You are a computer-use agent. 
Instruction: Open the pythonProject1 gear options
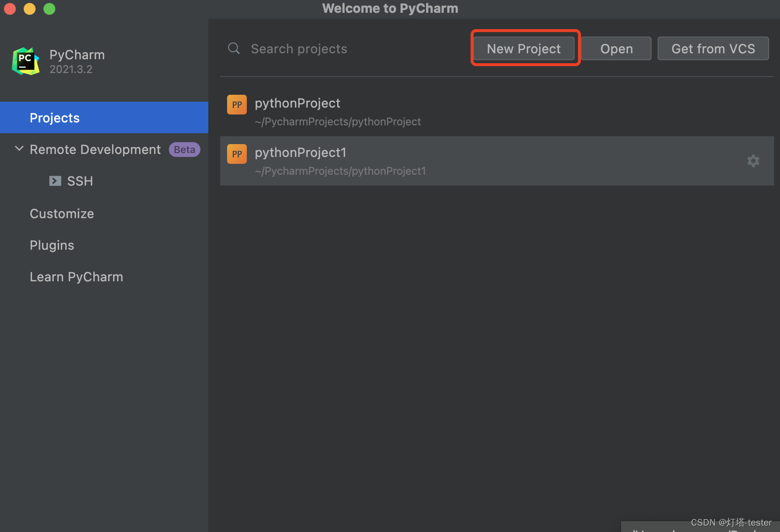click(753, 161)
